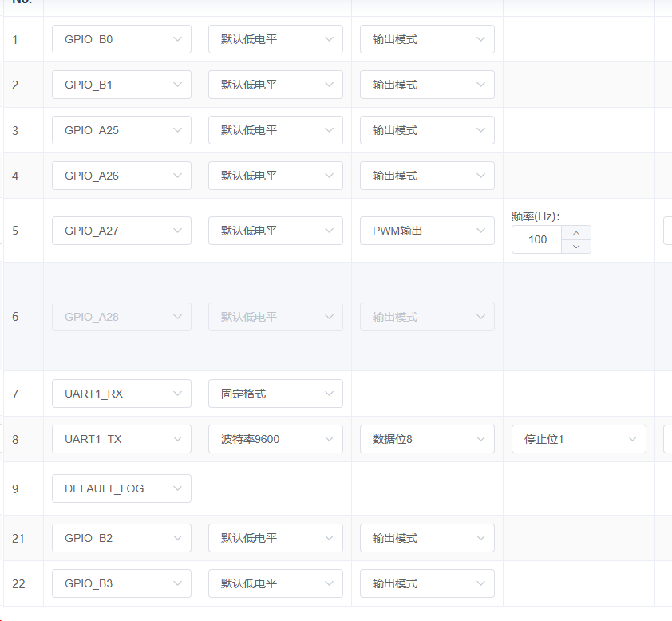This screenshot has width=672, height=621.
Task: Open the GPIO_B2 pin dropdown
Action: pos(121,538)
